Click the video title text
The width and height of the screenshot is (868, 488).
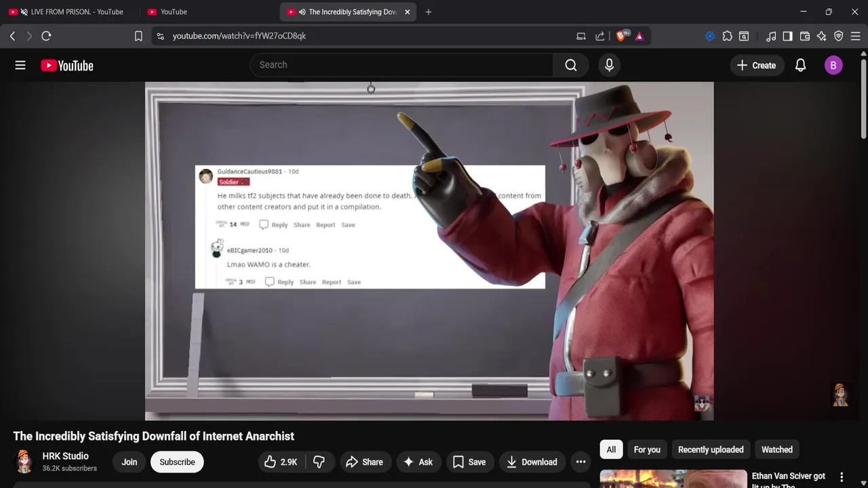point(154,436)
